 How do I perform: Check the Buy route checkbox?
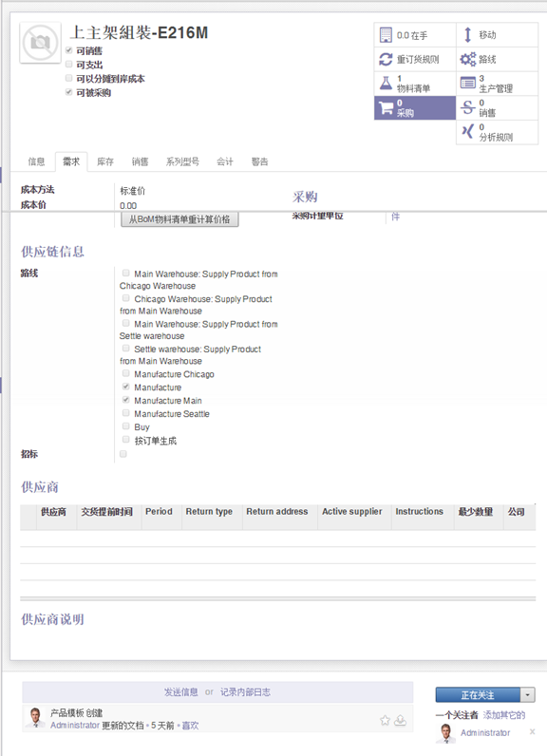[125, 426]
